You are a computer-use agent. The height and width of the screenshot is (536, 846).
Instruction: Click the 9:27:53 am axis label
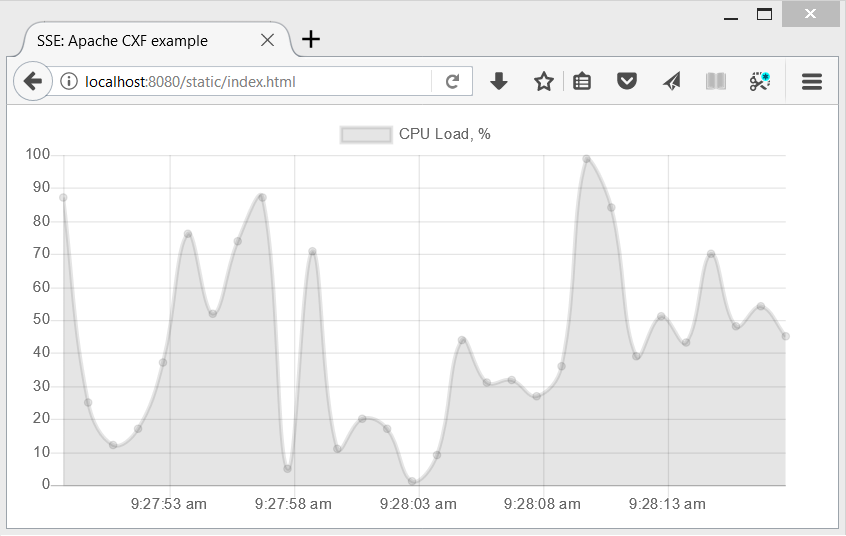169,504
